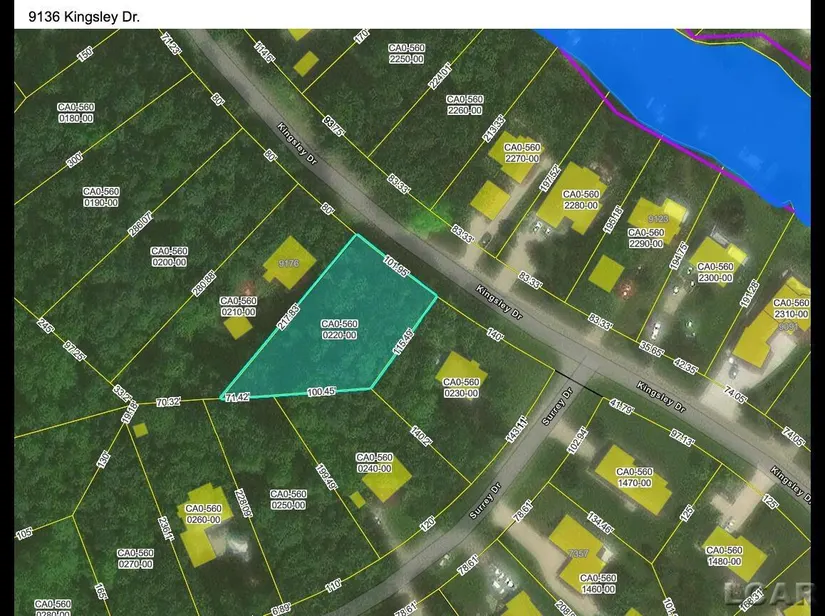Image resolution: width=825 pixels, height=616 pixels.
Task: Click parcel label CA0-560 2250-00
Action: [x=408, y=54]
